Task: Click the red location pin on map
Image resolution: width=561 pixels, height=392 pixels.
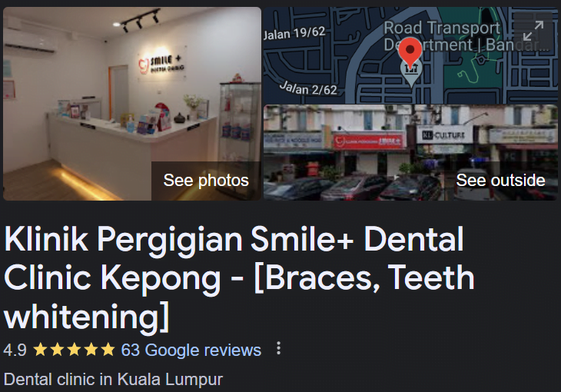Action: pyautogui.click(x=410, y=51)
